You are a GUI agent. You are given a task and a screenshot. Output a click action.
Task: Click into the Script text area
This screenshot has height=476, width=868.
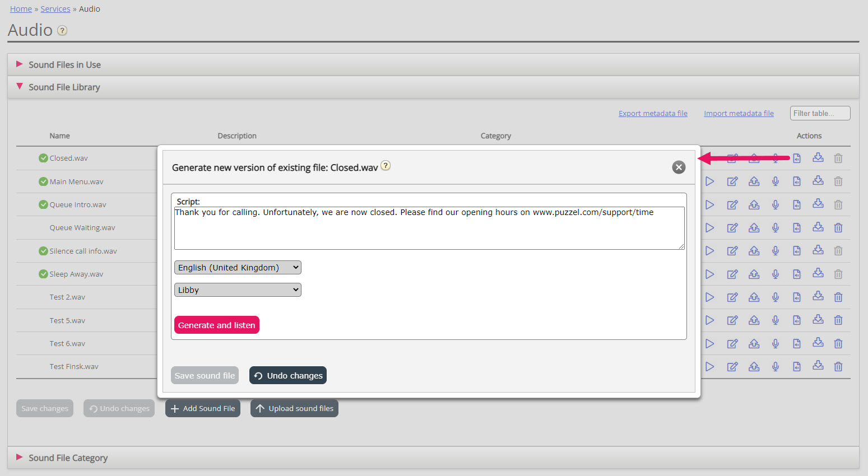429,228
